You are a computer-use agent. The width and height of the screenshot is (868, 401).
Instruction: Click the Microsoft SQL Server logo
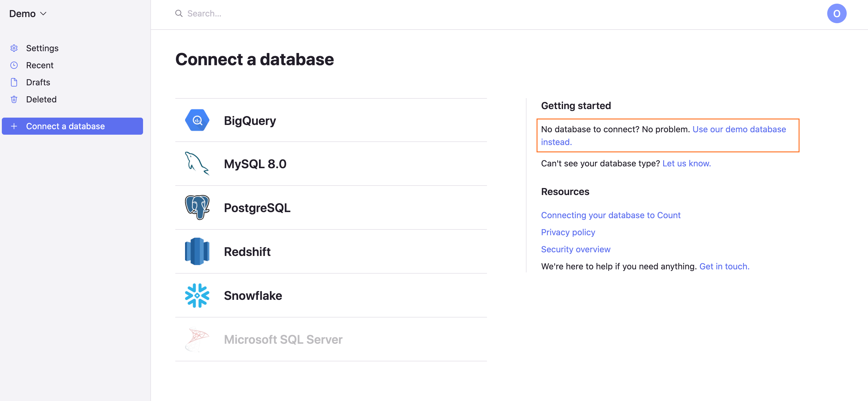197,339
